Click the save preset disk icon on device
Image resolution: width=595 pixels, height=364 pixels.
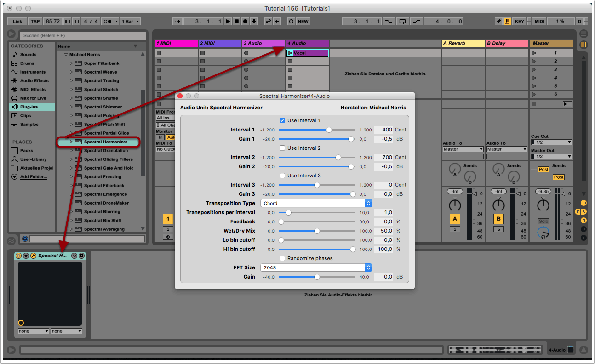[x=81, y=256]
